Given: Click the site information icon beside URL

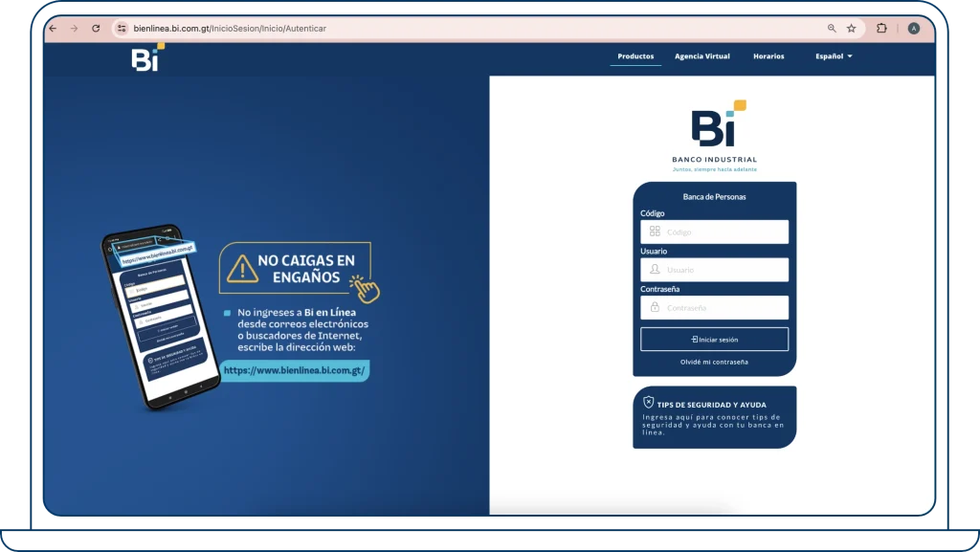Looking at the screenshot, I should pos(122,29).
